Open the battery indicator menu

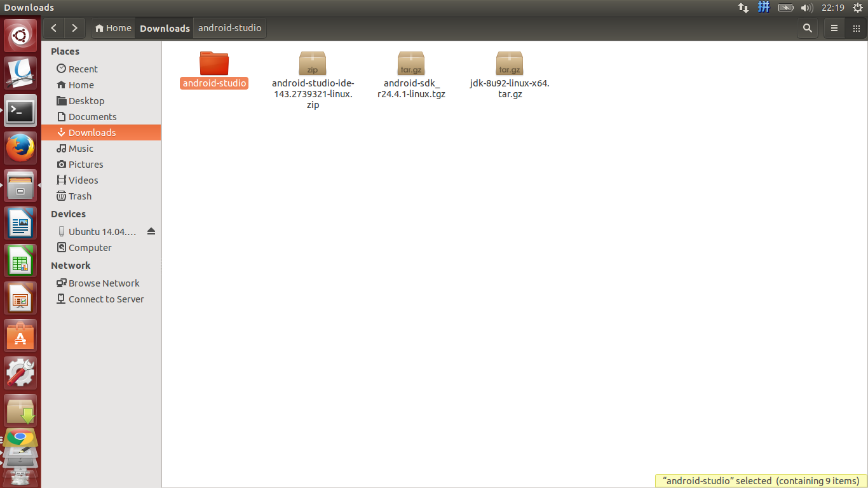pyautogui.click(x=786, y=8)
